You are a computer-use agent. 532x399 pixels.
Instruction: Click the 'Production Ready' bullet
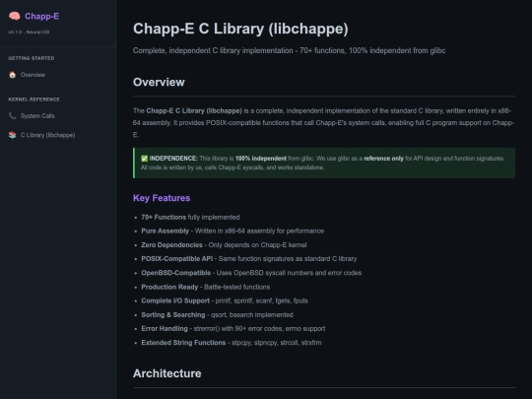coord(206,287)
